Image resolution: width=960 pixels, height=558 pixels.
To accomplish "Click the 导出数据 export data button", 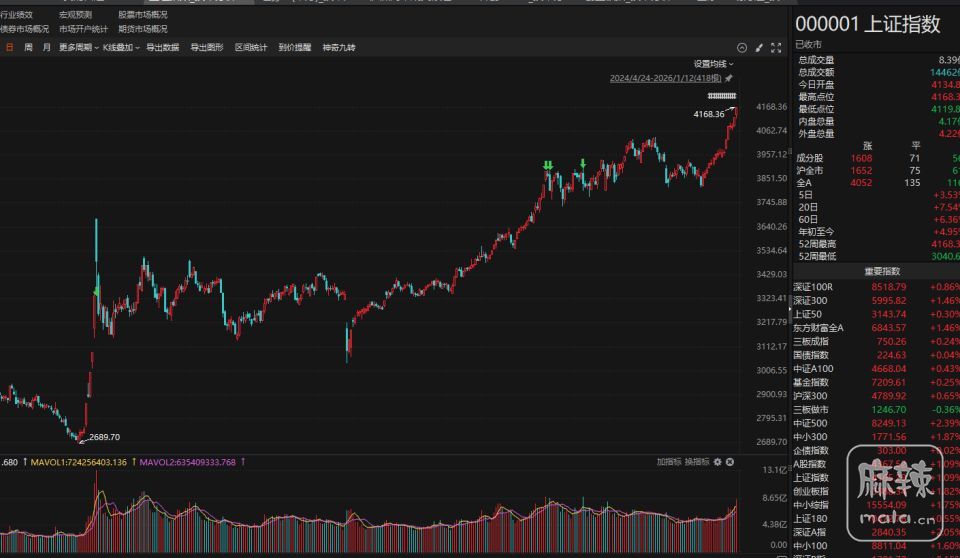I will [163, 48].
